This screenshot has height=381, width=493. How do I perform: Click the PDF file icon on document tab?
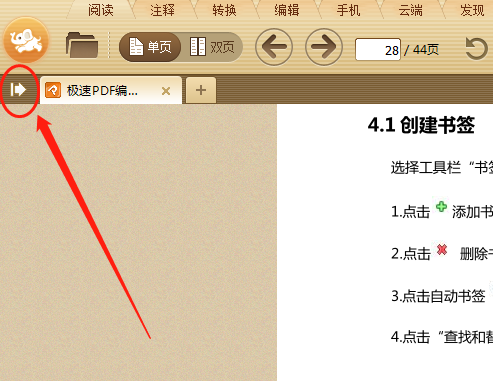coord(53,90)
